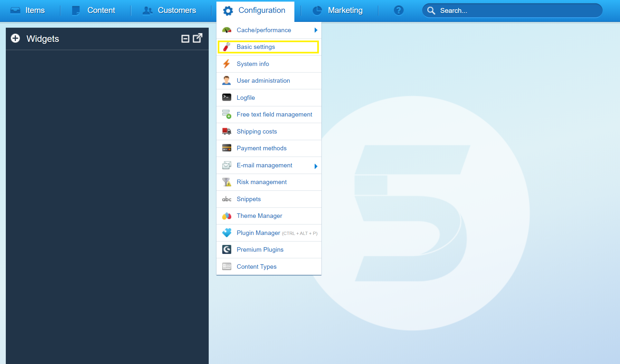
Task: Select E-mail management entry
Action: [x=269, y=165]
